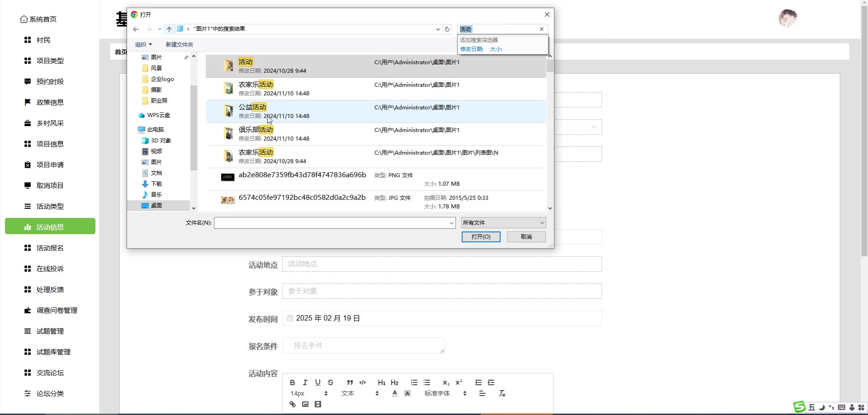Viewport: 868px width, 415px height.
Task: Increase indent in the editor
Action: [491, 382]
